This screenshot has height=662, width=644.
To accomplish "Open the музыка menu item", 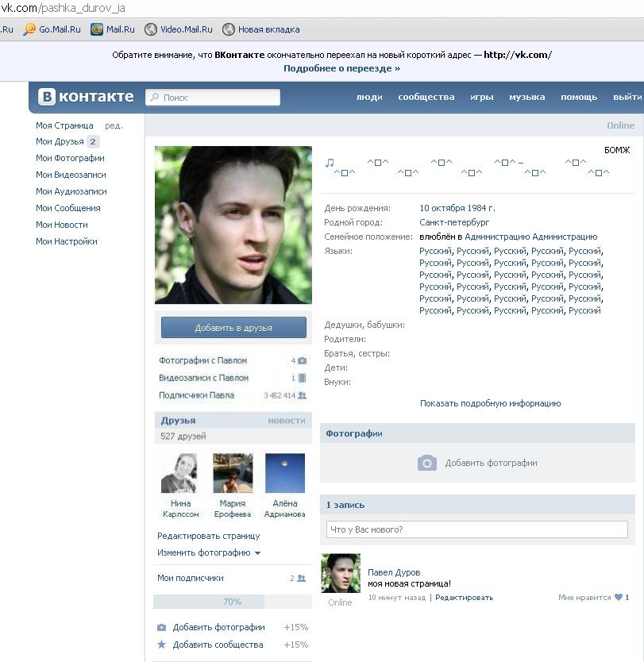I will (x=527, y=97).
